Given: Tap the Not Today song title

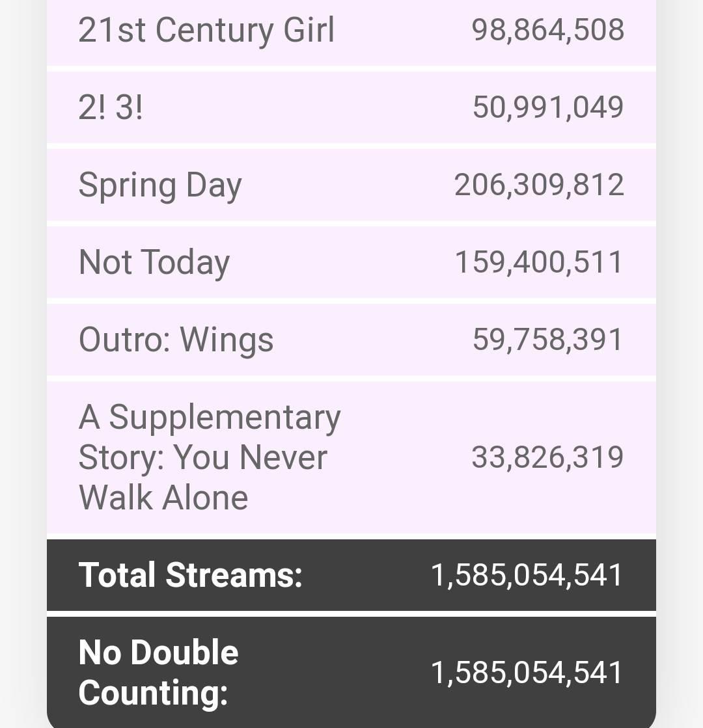Looking at the screenshot, I should point(154,263).
